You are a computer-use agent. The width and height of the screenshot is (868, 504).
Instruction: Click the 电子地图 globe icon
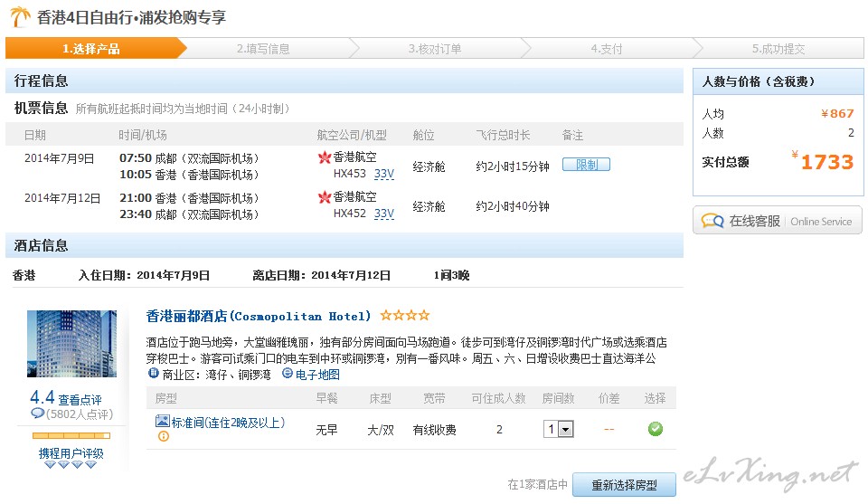[288, 373]
